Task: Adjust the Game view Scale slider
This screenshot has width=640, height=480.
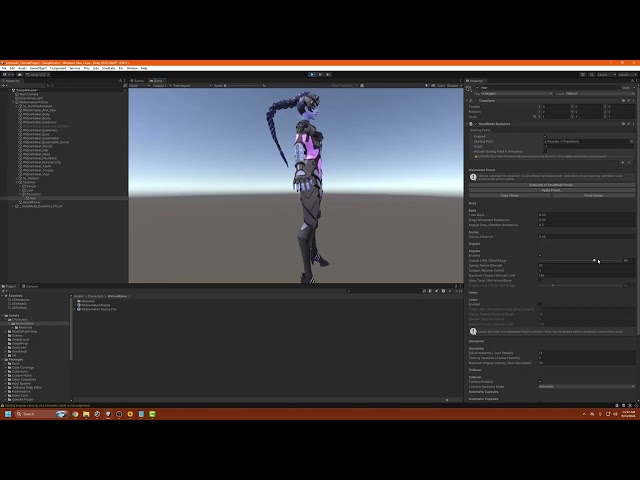Action: pos(243,86)
